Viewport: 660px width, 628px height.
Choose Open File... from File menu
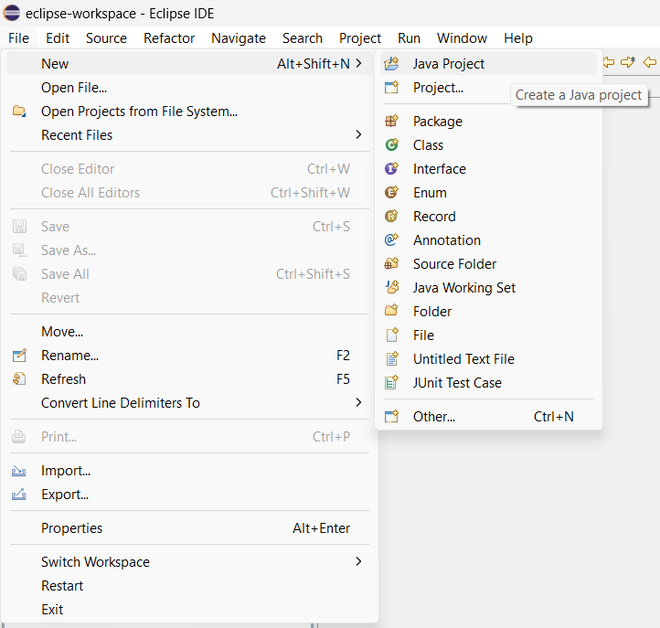coord(74,88)
